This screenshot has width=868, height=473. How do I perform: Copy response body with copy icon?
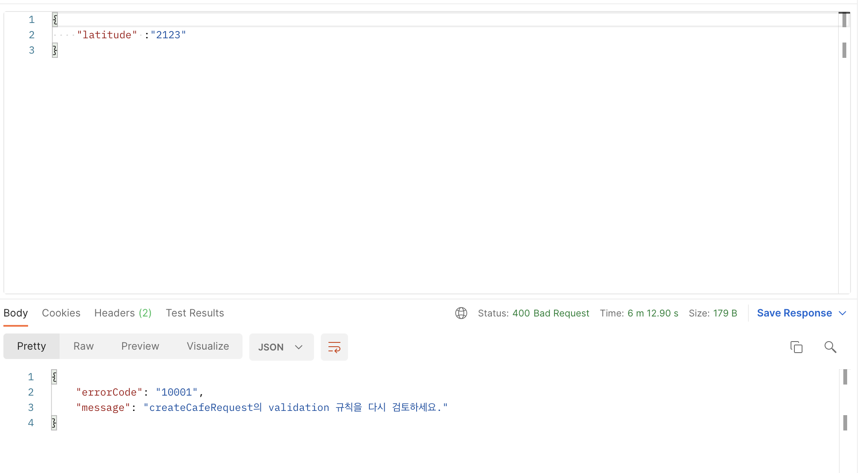[x=796, y=347]
